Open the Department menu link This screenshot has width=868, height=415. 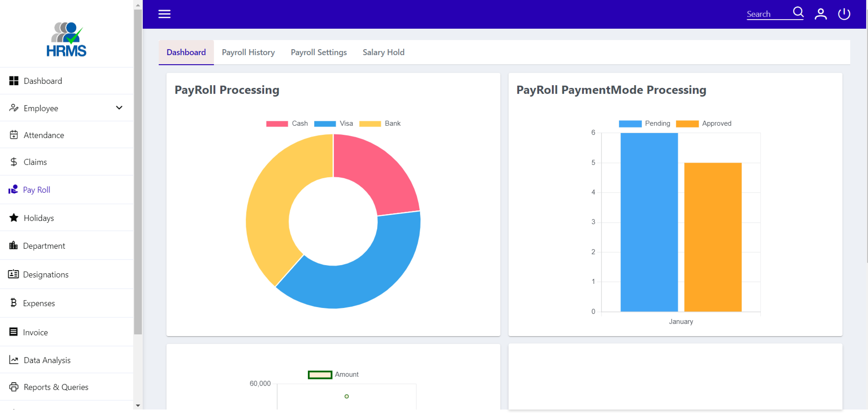44,246
